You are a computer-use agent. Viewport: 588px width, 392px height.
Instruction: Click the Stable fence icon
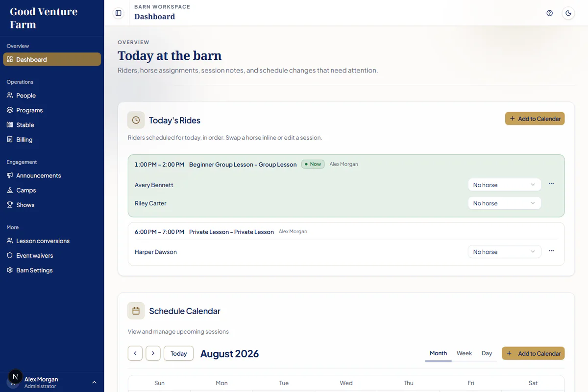10,125
